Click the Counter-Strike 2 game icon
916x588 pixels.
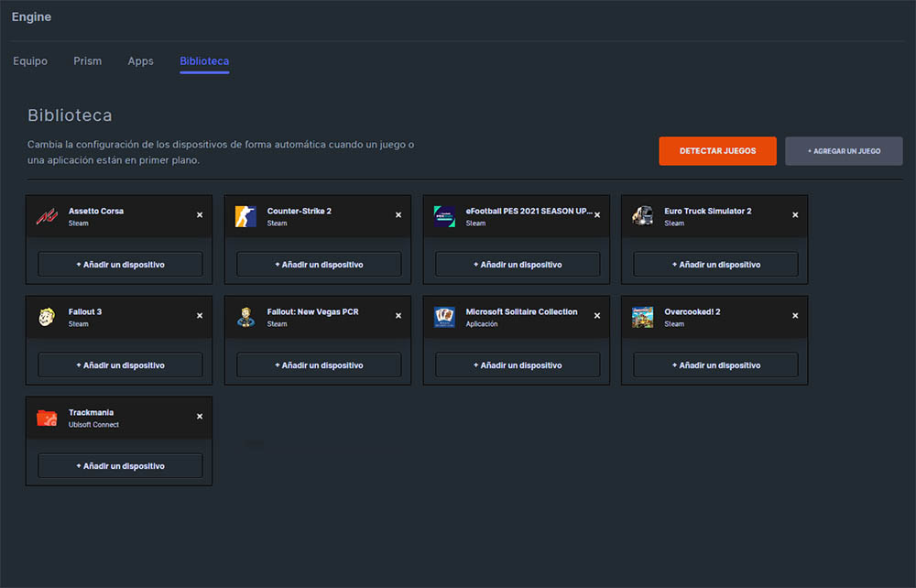point(245,217)
